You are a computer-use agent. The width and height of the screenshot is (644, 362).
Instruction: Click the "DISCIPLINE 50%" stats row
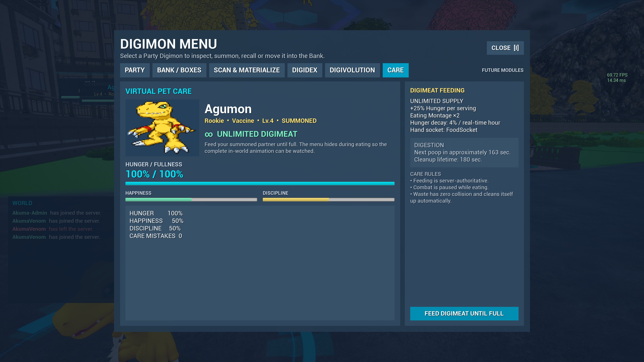point(155,228)
